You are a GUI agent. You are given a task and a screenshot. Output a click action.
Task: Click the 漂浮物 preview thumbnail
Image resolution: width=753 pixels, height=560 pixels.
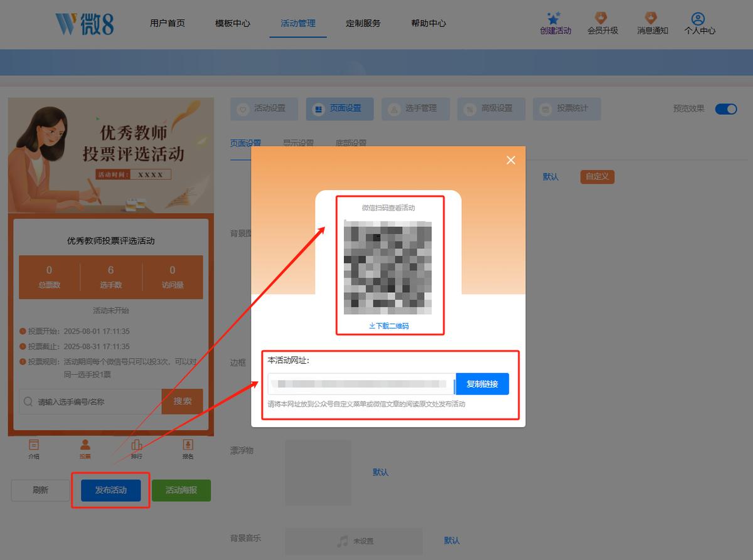coord(318,473)
